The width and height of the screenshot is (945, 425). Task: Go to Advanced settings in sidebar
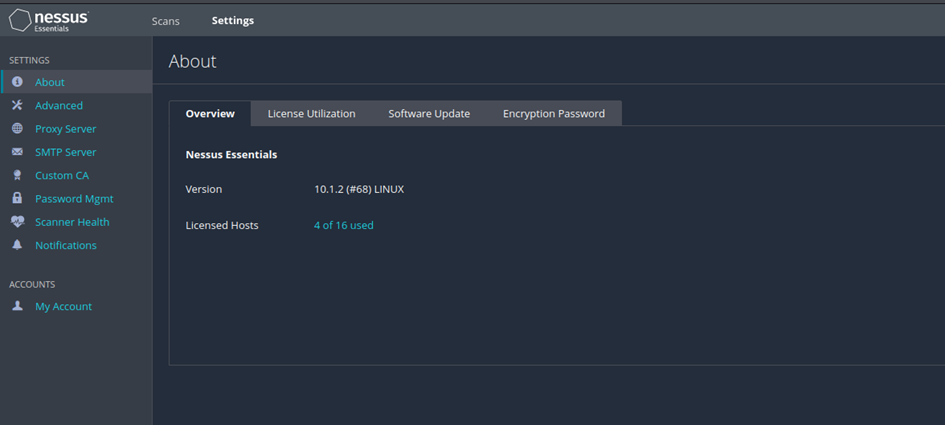pyautogui.click(x=59, y=105)
